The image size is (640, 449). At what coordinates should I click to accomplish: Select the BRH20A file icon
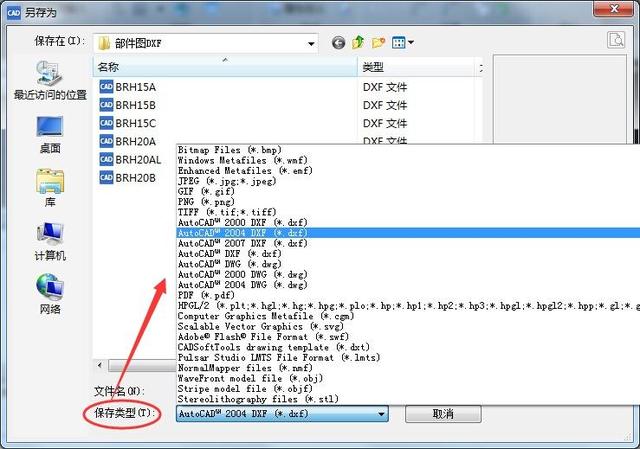(x=106, y=141)
